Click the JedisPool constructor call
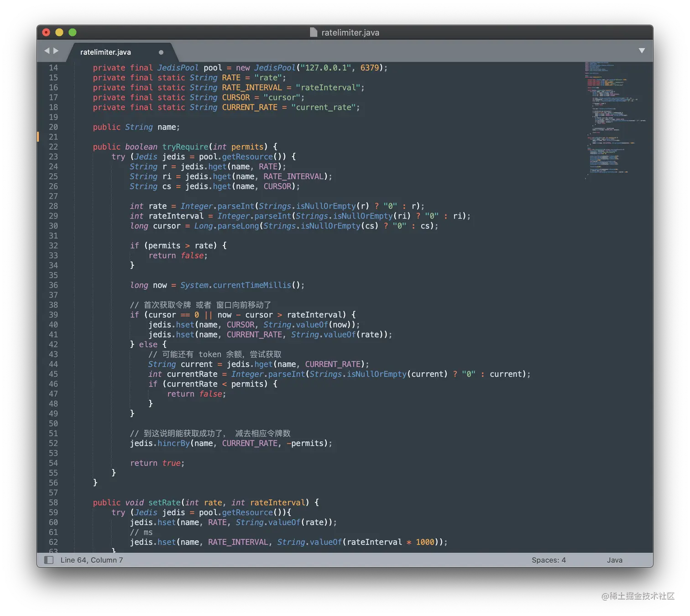The image size is (690, 616). pos(275,68)
